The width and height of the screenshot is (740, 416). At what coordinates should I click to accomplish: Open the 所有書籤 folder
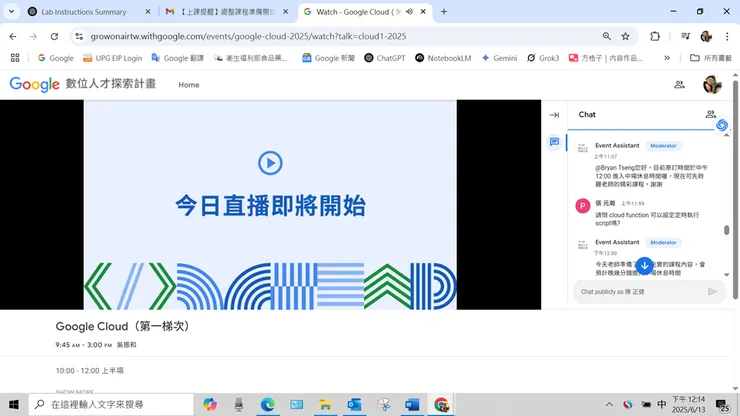coord(711,58)
